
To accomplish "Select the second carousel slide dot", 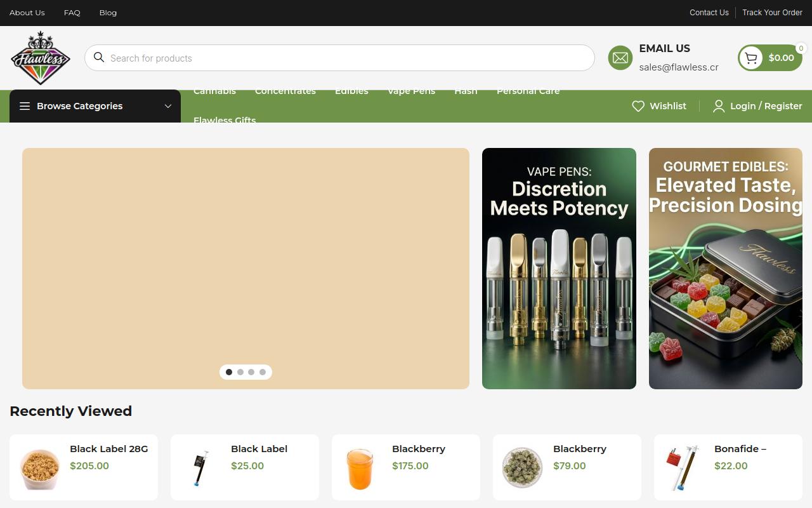I will click(240, 372).
